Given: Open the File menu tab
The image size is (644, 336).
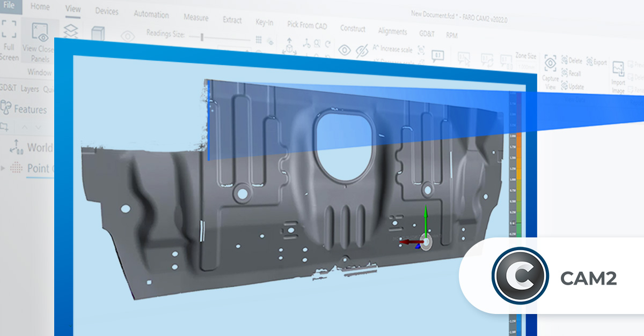Looking at the screenshot, I should coord(9,5).
